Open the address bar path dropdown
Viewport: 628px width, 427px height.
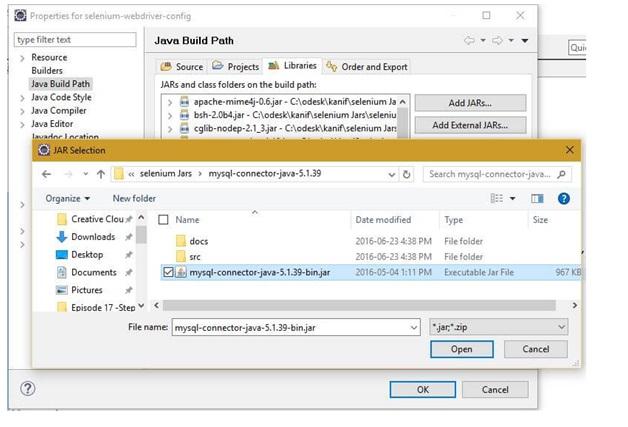(391, 175)
